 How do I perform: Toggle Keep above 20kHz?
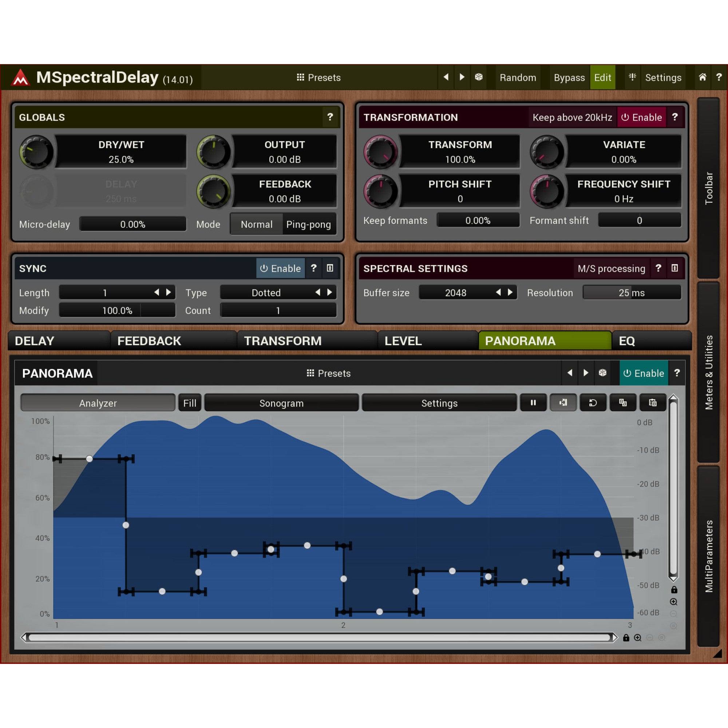[572, 117]
